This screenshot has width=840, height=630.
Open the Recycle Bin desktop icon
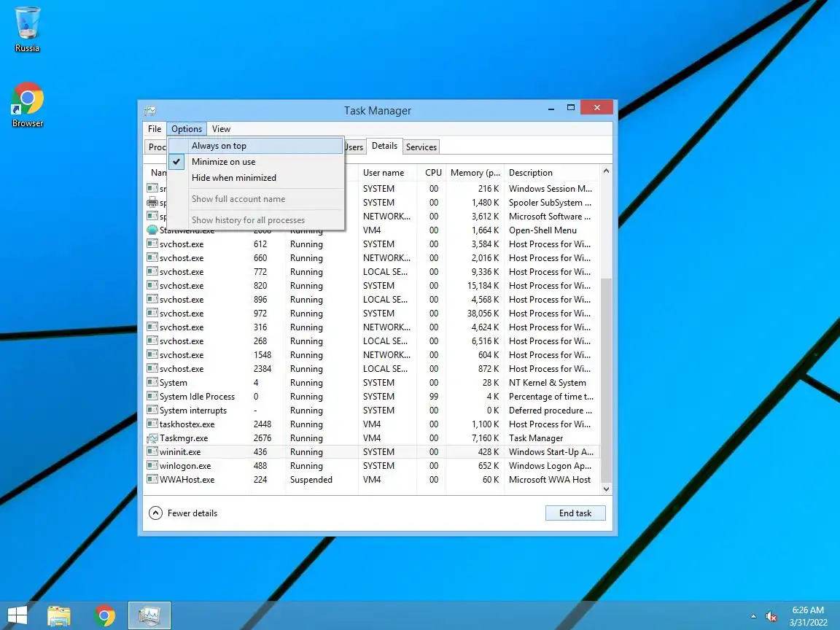27,29
